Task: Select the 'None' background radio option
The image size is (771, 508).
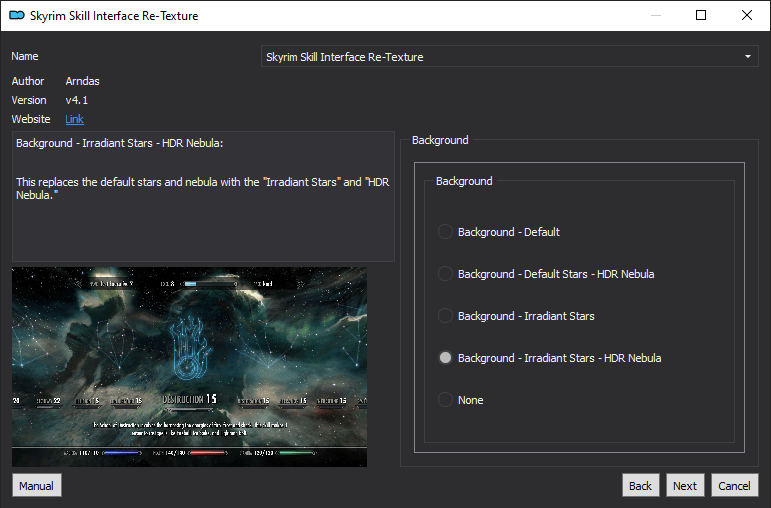Action: click(x=460, y=400)
